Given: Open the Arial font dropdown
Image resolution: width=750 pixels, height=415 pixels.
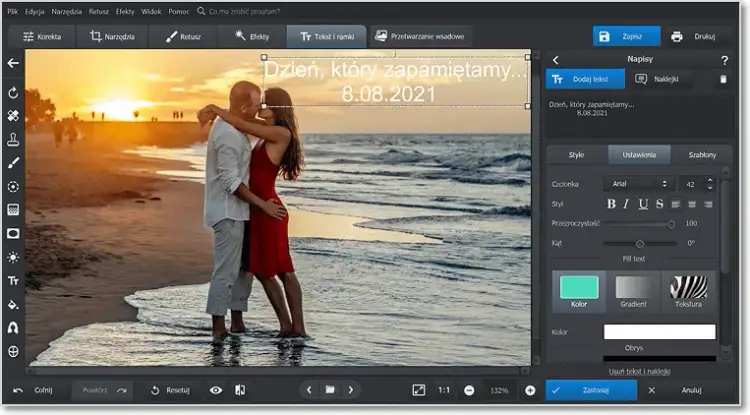Looking at the screenshot, I should pos(637,184).
